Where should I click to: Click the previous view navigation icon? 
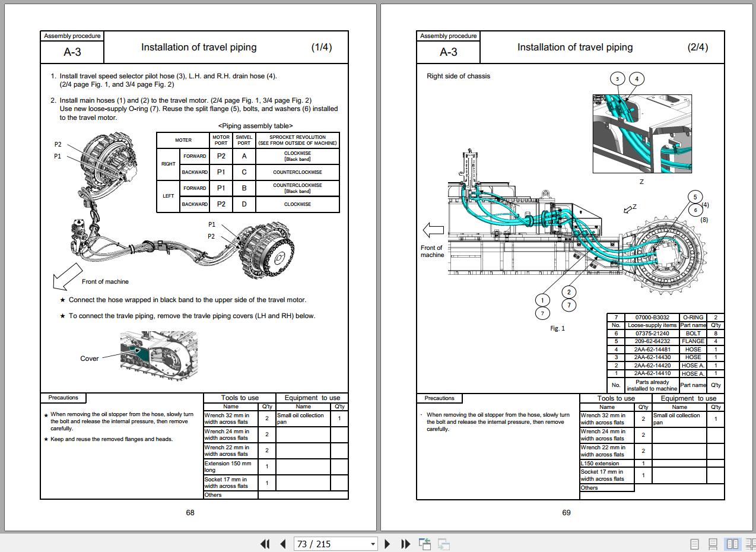[425, 544]
